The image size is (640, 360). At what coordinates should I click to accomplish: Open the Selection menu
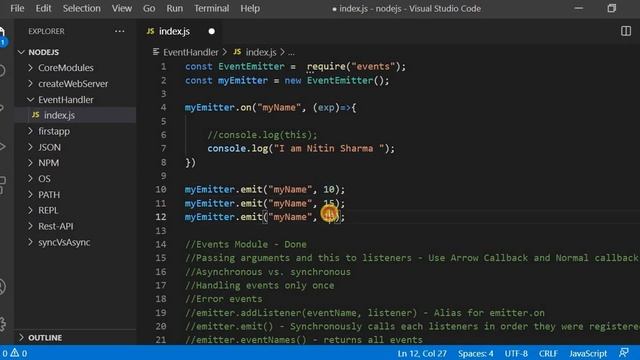[82, 8]
